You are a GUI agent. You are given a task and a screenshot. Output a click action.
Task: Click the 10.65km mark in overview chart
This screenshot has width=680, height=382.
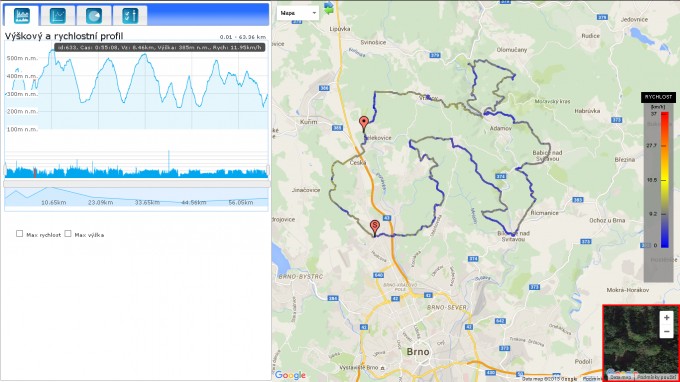point(53,202)
